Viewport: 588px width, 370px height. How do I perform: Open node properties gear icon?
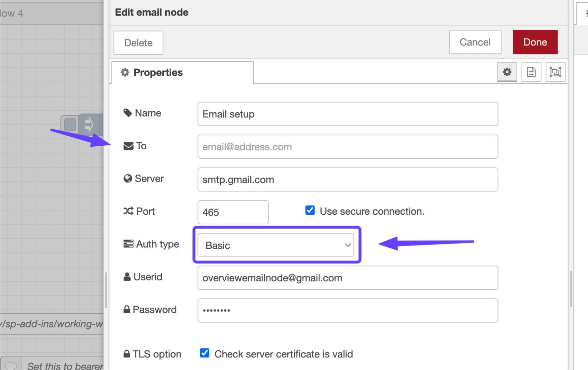click(x=507, y=72)
